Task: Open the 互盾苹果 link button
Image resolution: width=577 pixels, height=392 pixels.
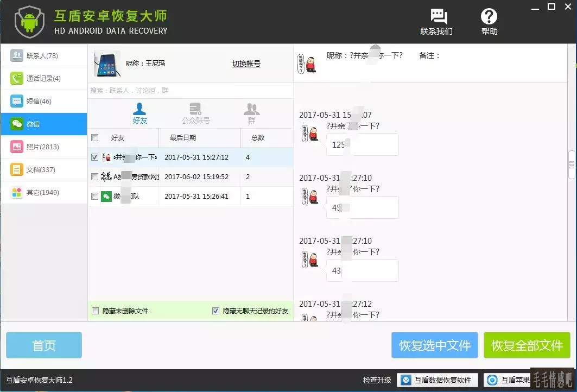Action: [507, 380]
